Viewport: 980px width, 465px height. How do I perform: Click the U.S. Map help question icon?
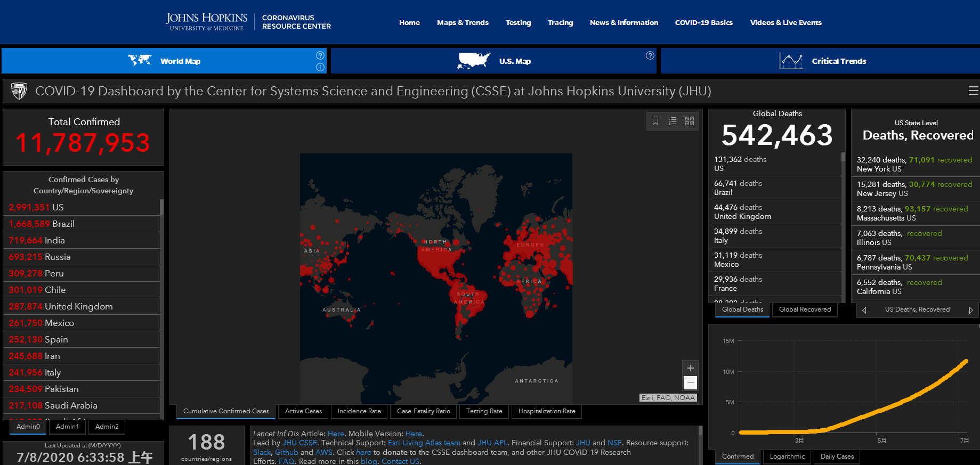650,55
